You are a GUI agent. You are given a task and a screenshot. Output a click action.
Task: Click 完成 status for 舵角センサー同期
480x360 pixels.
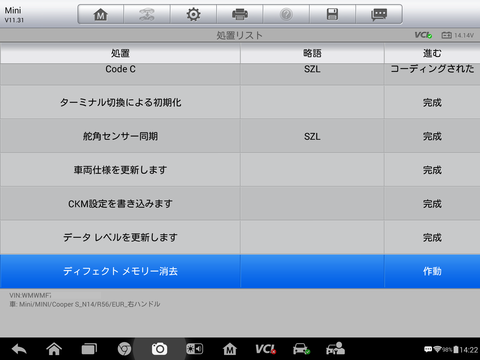pos(432,136)
